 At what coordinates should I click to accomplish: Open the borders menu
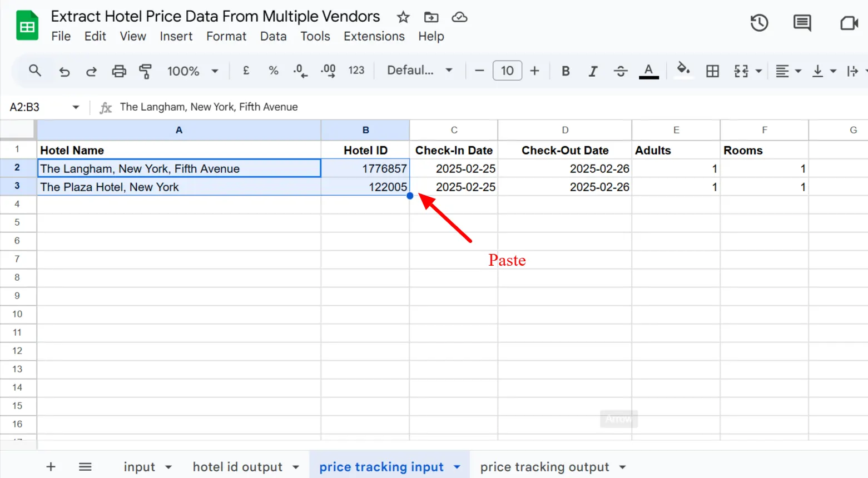click(712, 71)
